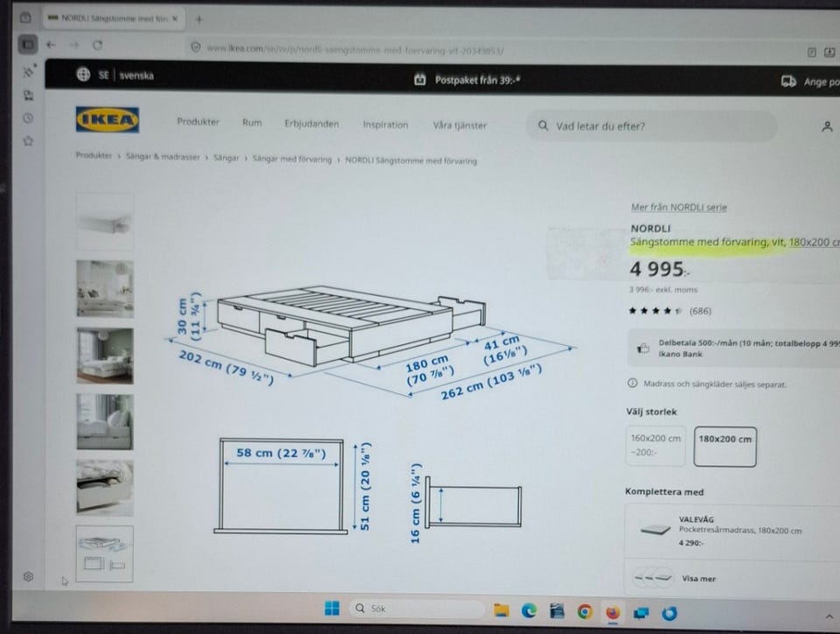Select size 160x200 cm

coord(655,446)
